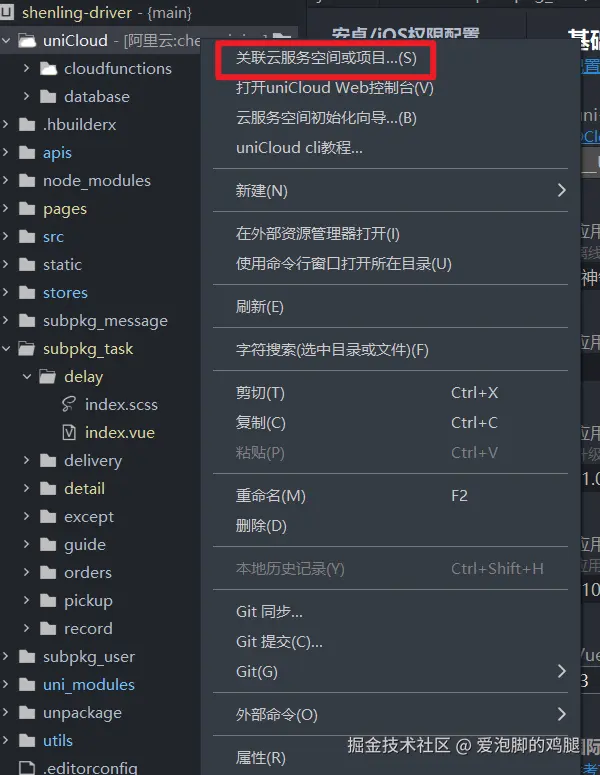
Task: Collapse the subpkg_task chevron
Action: tap(6, 348)
